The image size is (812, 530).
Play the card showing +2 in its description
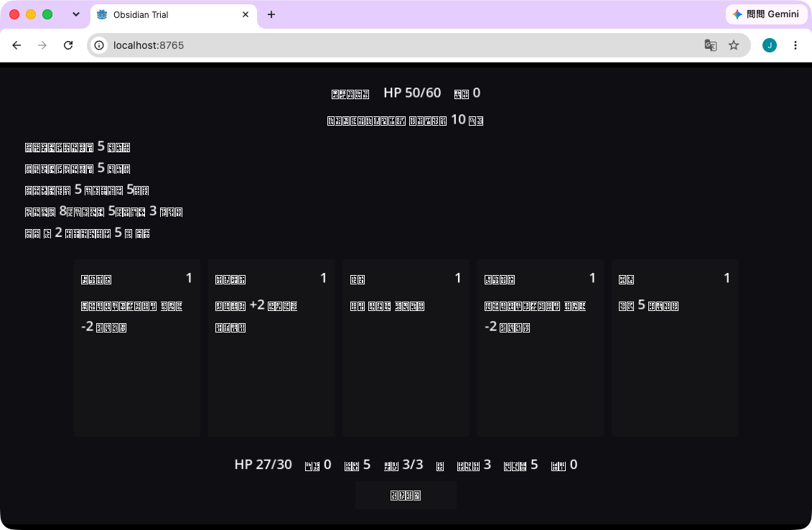[271, 348]
